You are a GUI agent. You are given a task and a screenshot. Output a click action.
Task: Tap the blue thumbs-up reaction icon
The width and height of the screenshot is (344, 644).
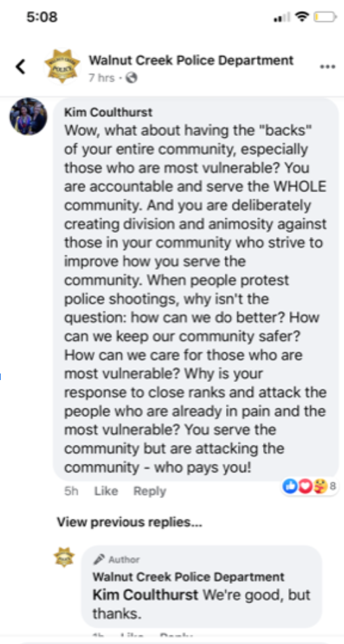click(x=289, y=487)
